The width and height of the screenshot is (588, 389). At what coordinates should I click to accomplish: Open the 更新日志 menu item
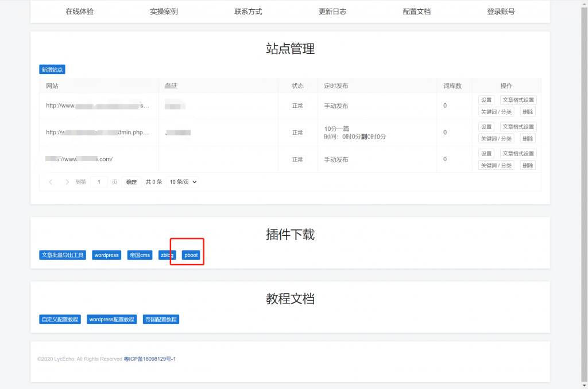[x=332, y=11]
